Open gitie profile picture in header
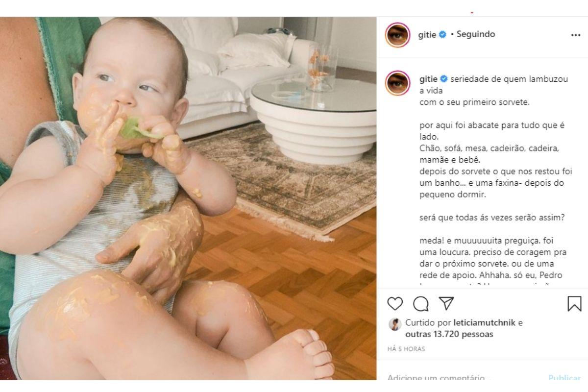This screenshot has width=588, height=392. tap(397, 35)
